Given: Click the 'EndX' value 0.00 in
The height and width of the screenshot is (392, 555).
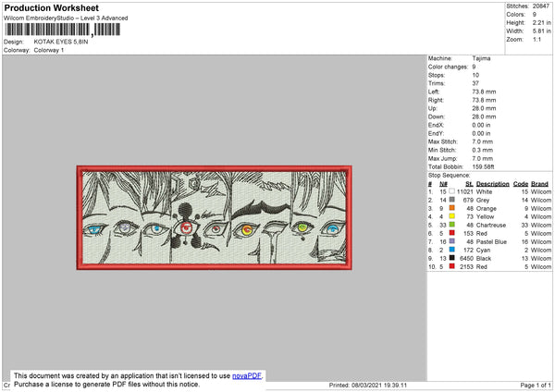Looking at the screenshot, I should click(x=481, y=125).
